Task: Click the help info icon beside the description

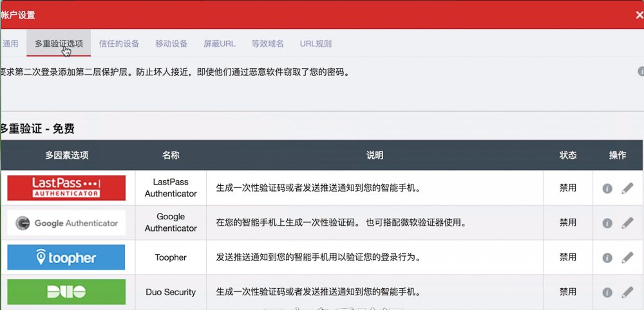Action: 641,72
